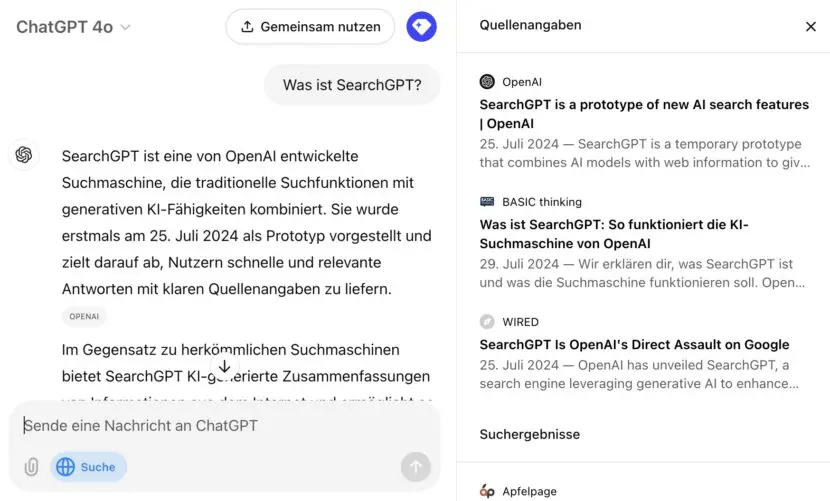
Task: Click the send message arrow button
Action: 415,466
